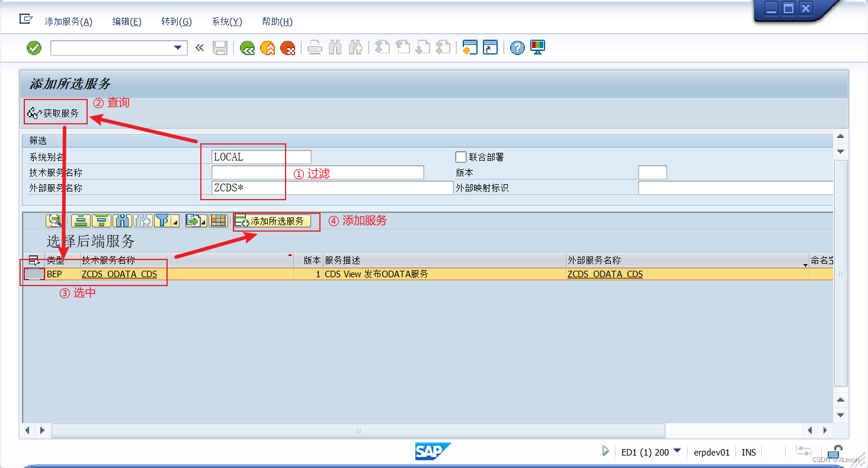868x468 pixels.
Task: Click the 添加所选服务 button
Action: (x=272, y=221)
